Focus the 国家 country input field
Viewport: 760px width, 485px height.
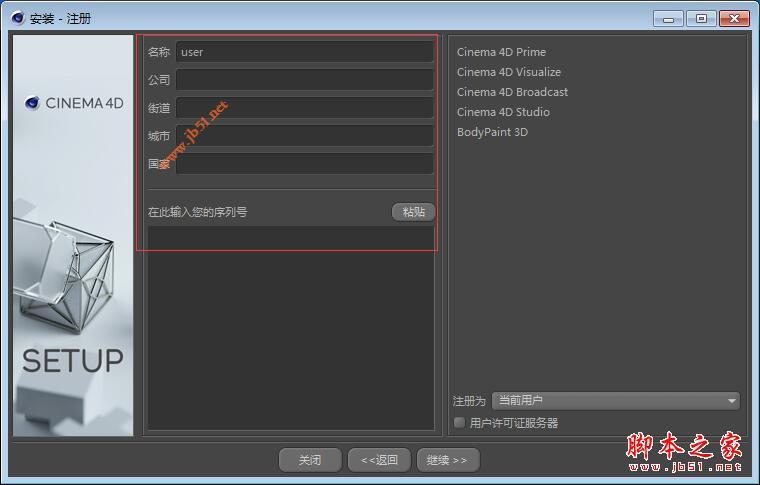(x=305, y=164)
